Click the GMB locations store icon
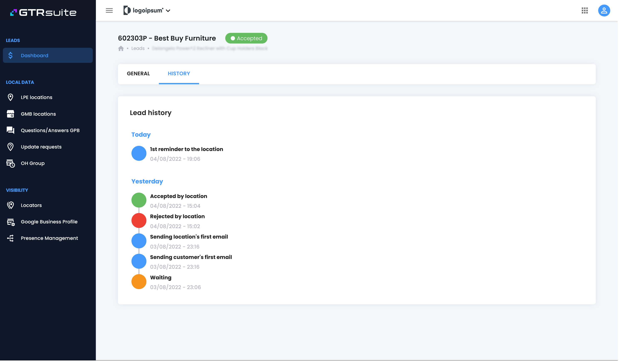 10,114
